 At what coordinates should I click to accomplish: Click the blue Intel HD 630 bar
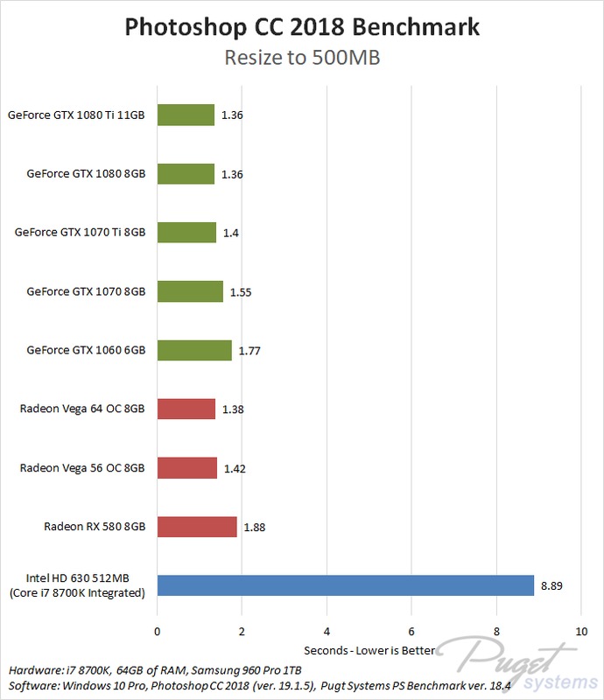click(345, 585)
